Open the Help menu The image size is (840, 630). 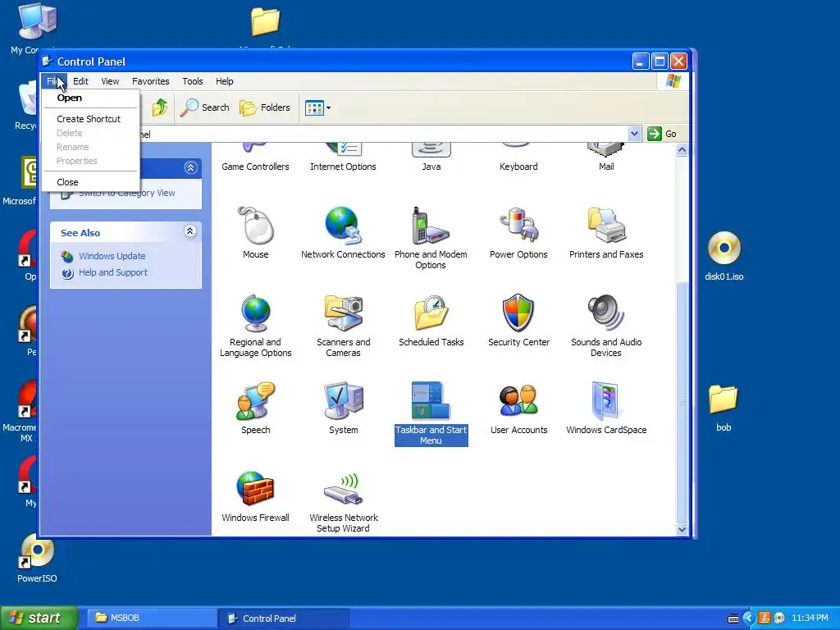pyautogui.click(x=225, y=81)
